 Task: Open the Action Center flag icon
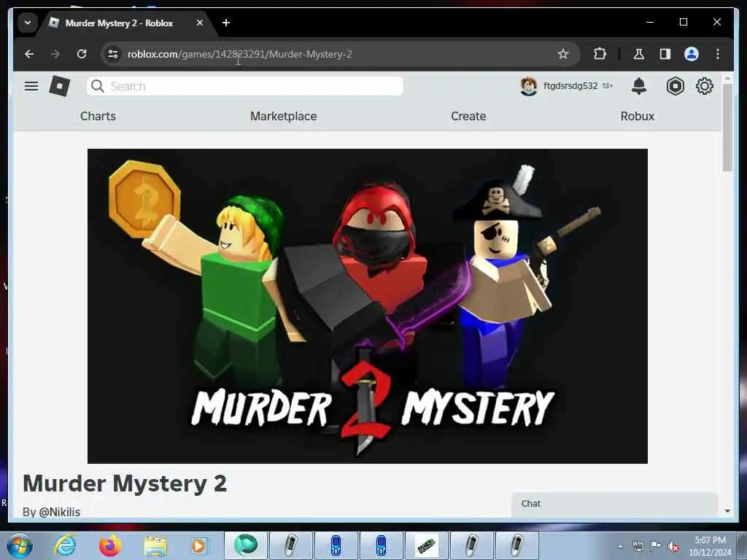(656, 546)
